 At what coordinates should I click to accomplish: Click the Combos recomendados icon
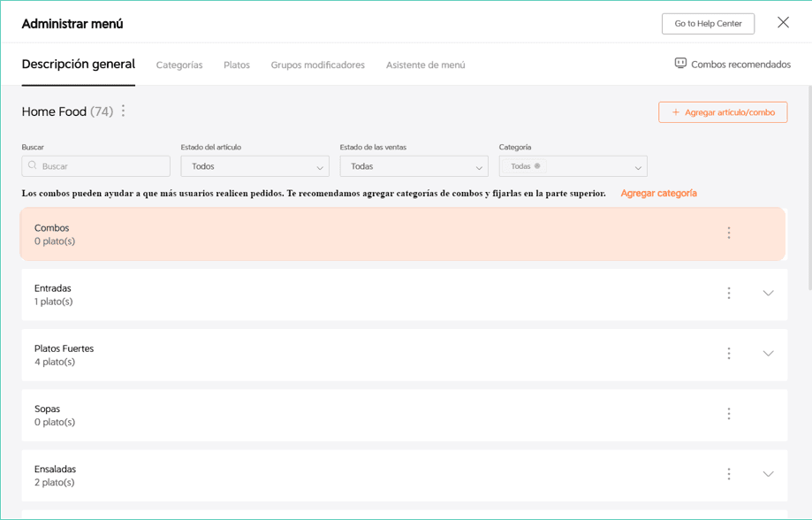[x=680, y=64]
